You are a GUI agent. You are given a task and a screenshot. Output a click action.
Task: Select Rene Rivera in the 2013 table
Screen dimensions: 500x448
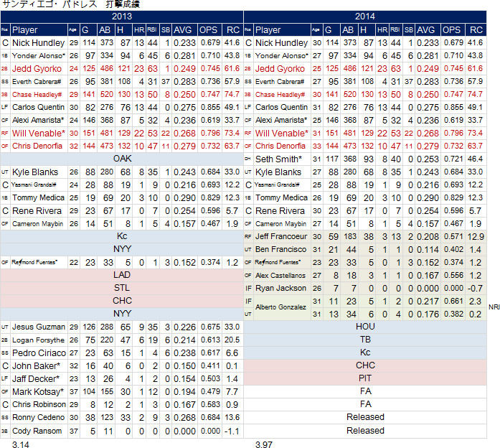(x=39, y=210)
